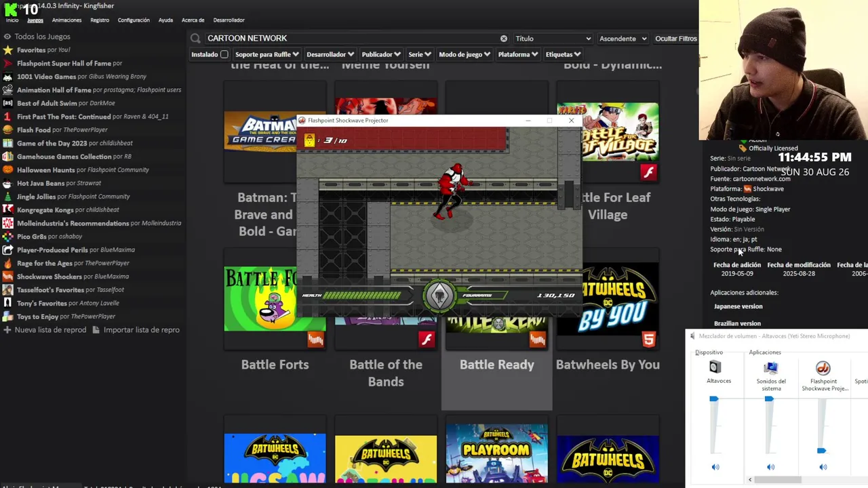The width and height of the screenshot is (868, 488).
Task: Open the Kongregate Kongs playlist icon
Action: tap(7, 210)
